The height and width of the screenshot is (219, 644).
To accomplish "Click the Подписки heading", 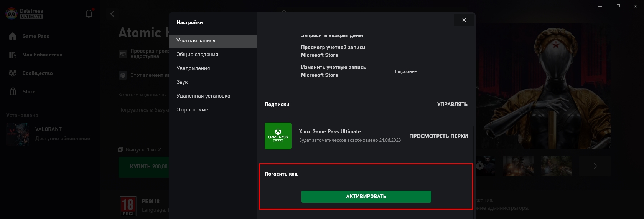I will [x=277, y=104].
